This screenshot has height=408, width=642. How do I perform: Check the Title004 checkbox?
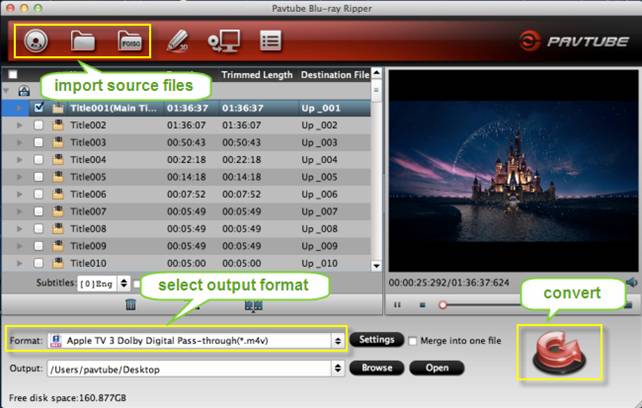[x=38, y=159]
